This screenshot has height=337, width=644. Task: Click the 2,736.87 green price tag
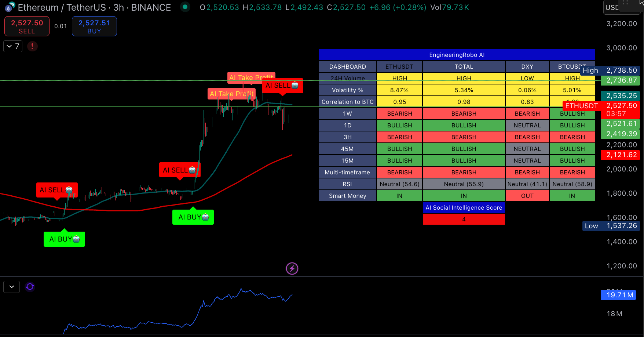621,80
